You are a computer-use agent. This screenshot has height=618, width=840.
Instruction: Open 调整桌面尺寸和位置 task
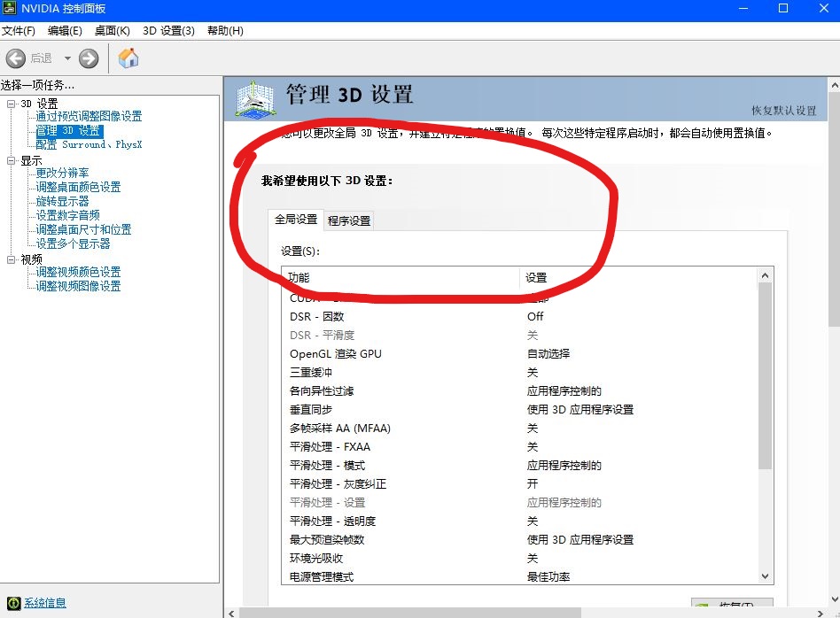pos(83,229)
